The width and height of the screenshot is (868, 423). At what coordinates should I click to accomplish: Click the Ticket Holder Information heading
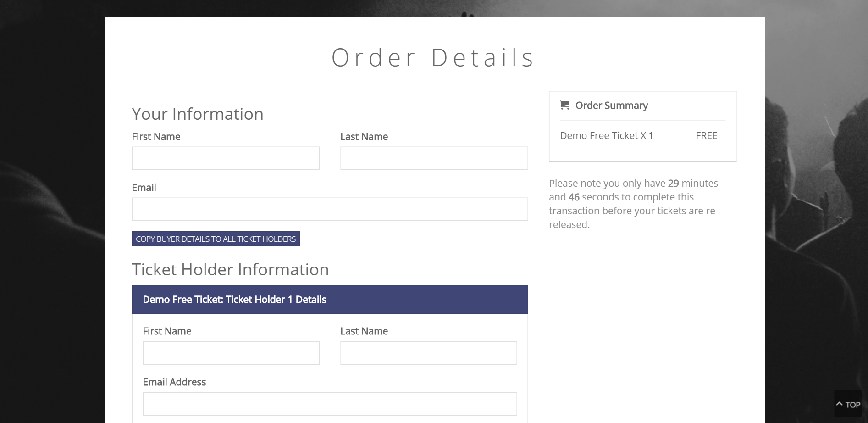tap(230, 269)
